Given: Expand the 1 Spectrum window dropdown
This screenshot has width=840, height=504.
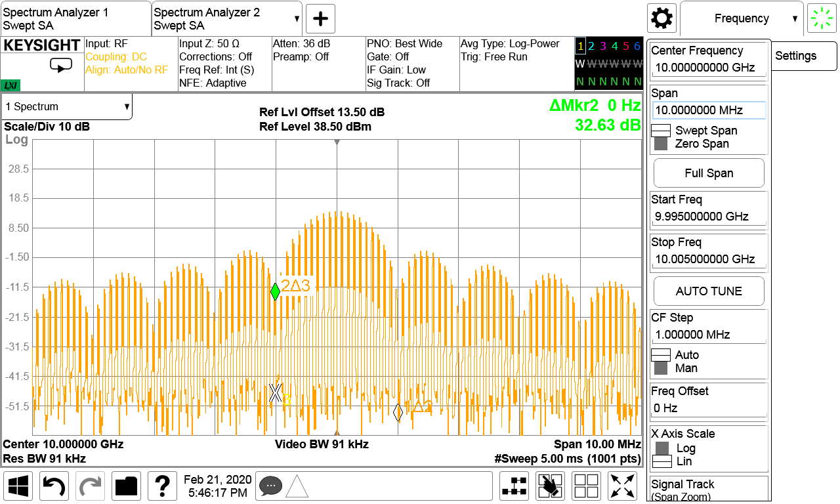Looking at the screenshot, I should click(66, 106).
